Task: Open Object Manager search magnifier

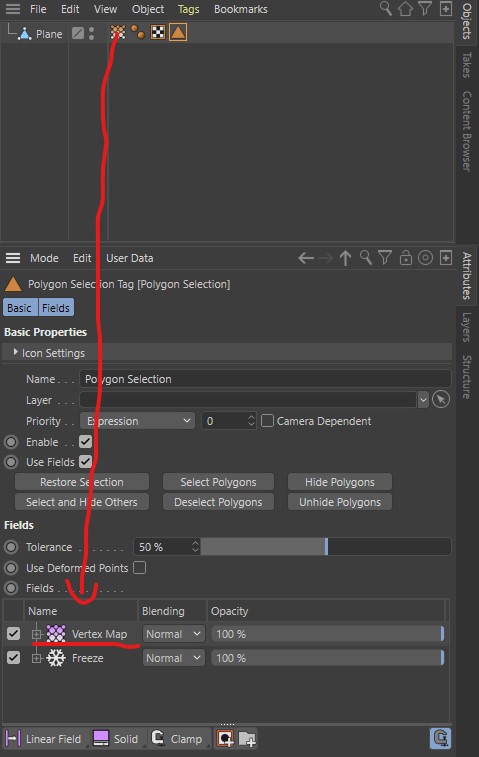Action: (385, 9)
